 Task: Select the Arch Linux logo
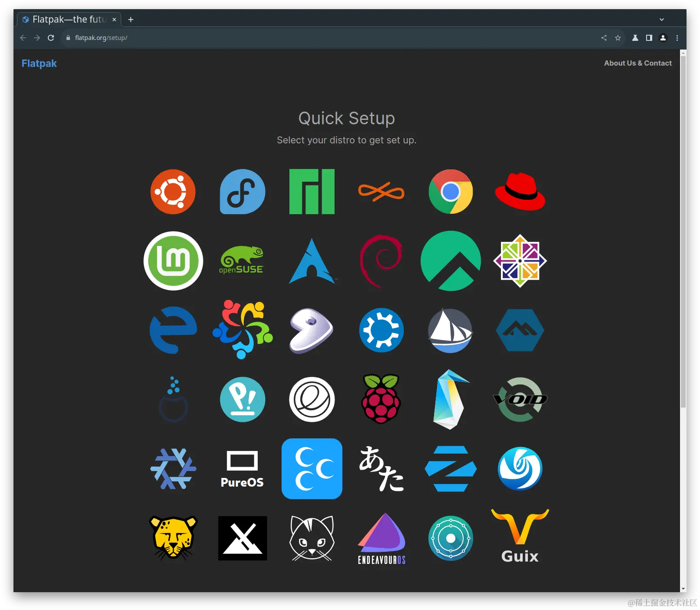click(x=312, y=261)
